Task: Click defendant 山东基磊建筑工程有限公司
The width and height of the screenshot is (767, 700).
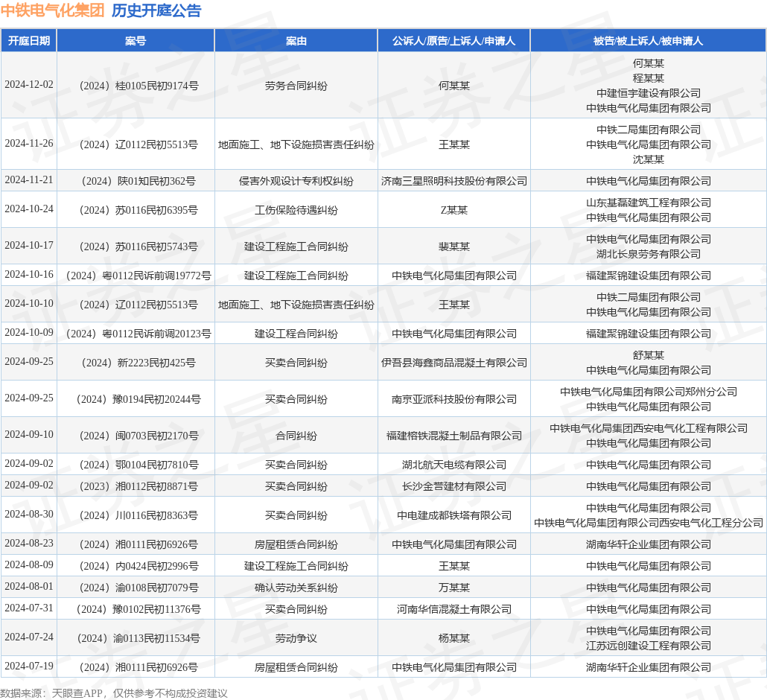Action: pos(648,203)
